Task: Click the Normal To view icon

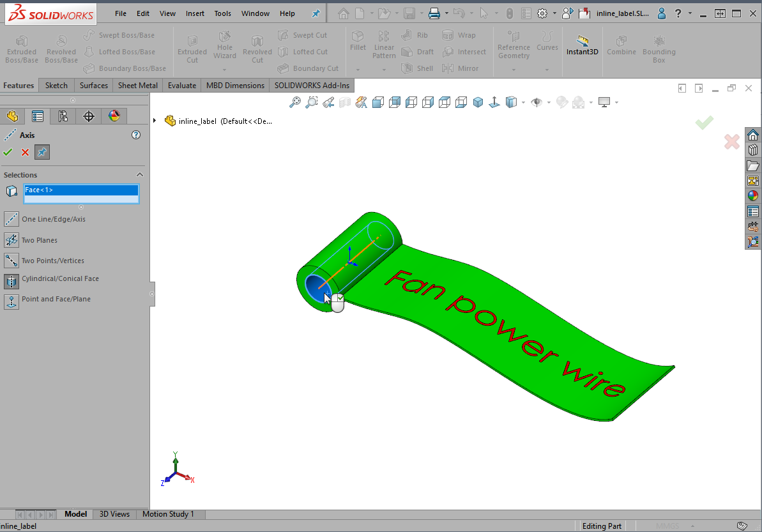Action: [x=494, y=102]
